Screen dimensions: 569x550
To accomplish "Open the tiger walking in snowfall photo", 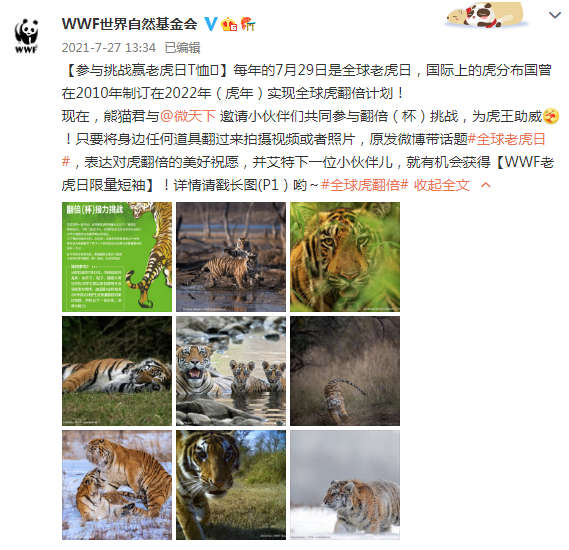I will [345, 485].
